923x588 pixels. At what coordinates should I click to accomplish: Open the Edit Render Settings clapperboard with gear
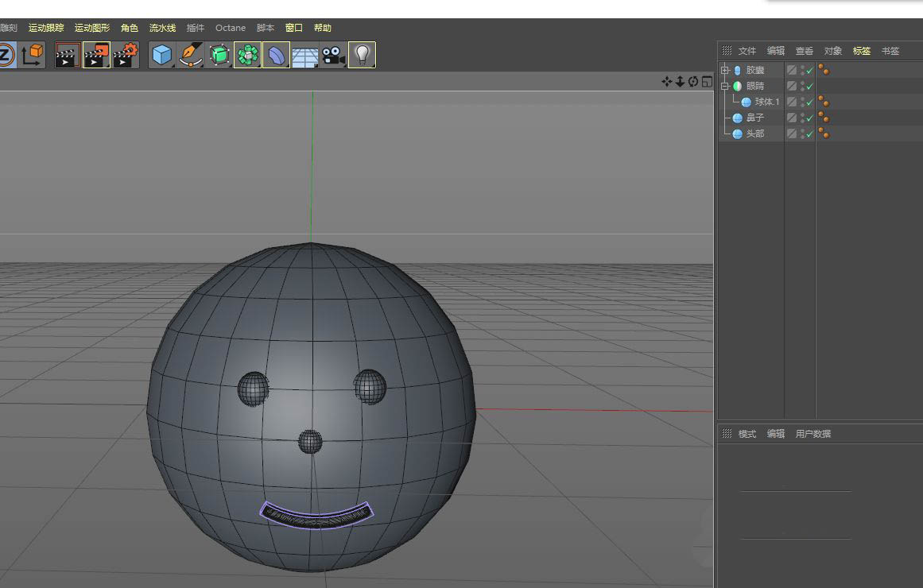point(126,55)
